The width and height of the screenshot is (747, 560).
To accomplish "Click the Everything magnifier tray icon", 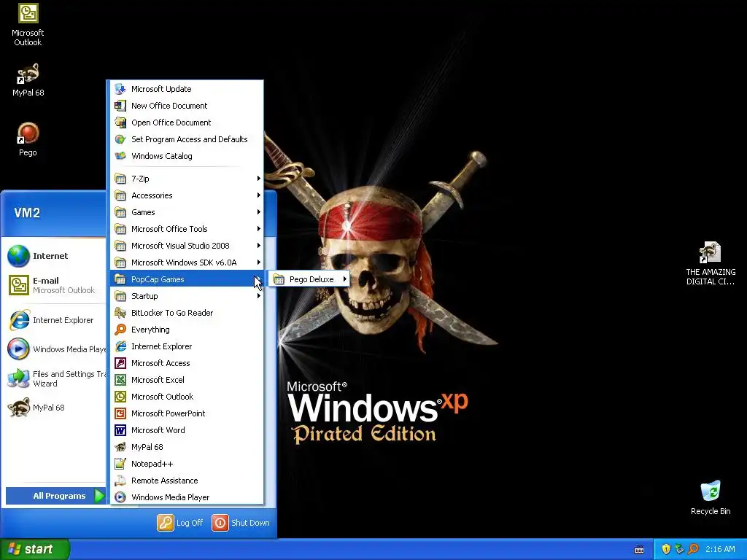I will click(x=693, y=549).
